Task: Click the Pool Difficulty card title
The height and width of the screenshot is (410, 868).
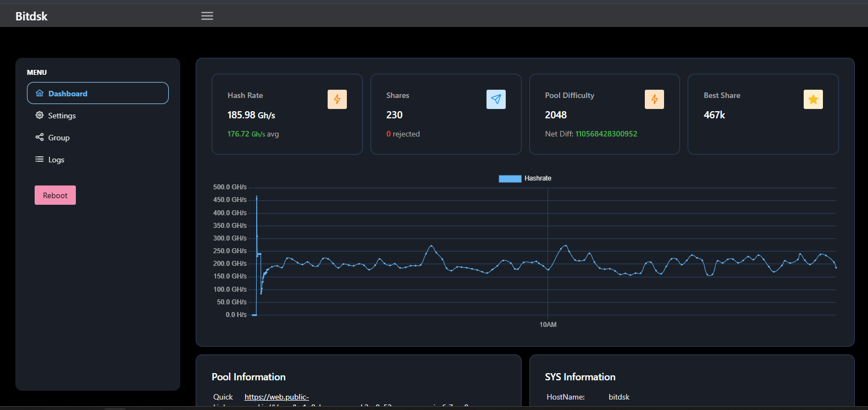Action: click(570, 95)
